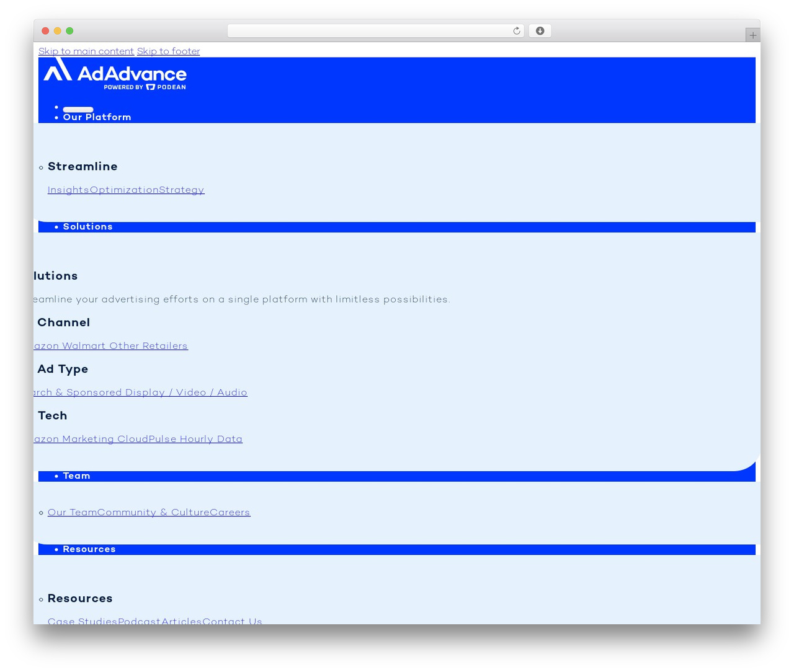Viewport: 794px width, 672px height.
Task: Focus the browser address bar
Action: [375, 31]
